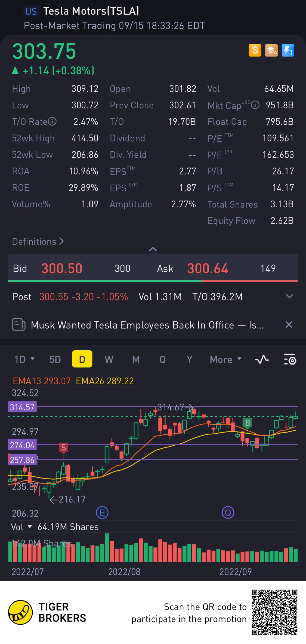
Task: Tap the yellow dollar sign badge icon
Action: coord(255,50)
